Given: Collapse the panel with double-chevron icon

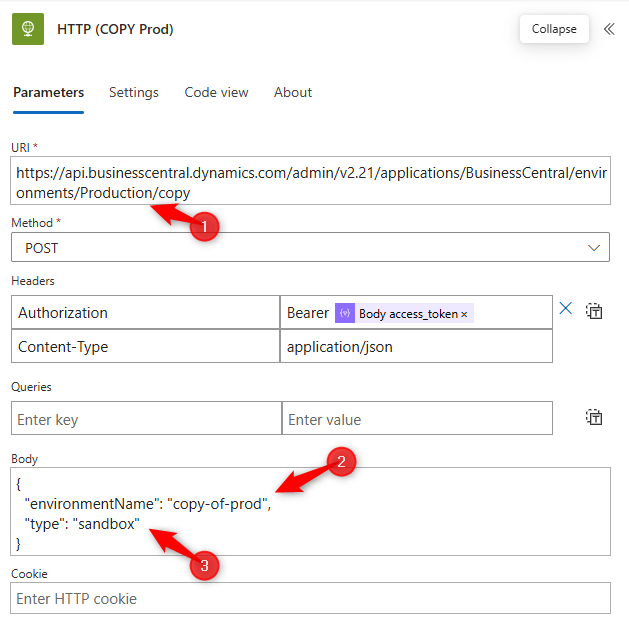Looking at the screenshot, I should [x=609, y=29].
